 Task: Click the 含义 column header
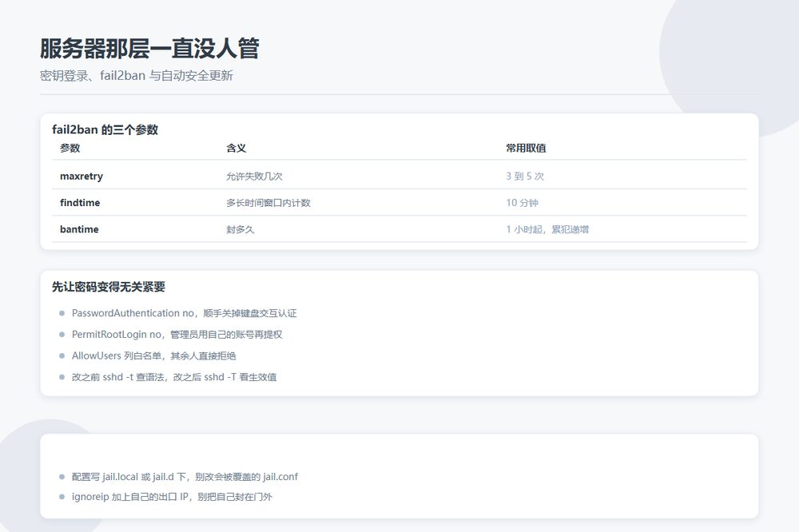point(237,149)
